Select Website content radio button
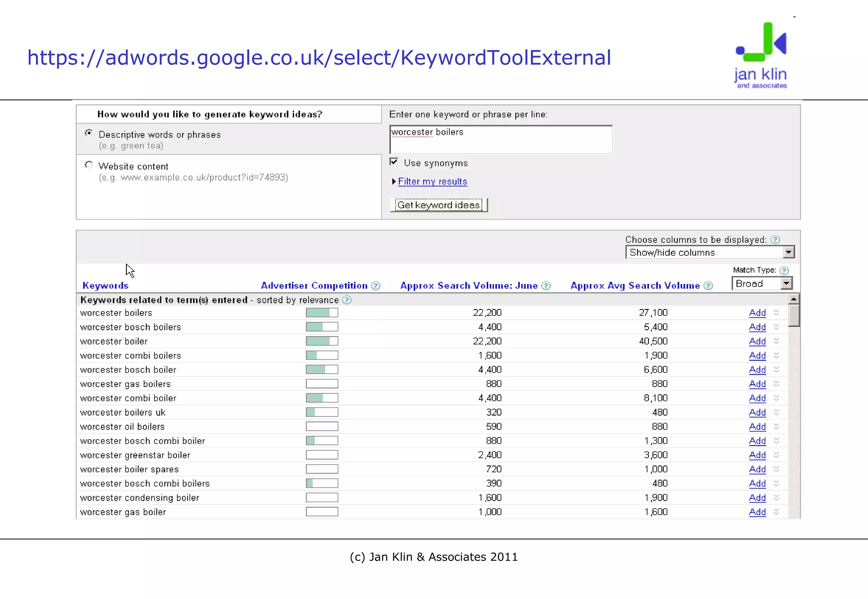 pyautogui.click(x=89, y=165)
